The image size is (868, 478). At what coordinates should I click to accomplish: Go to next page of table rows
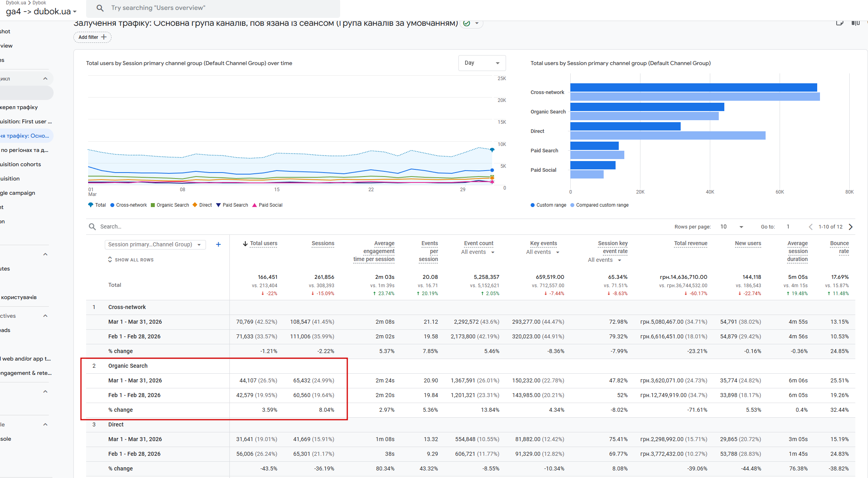(851, 227)
